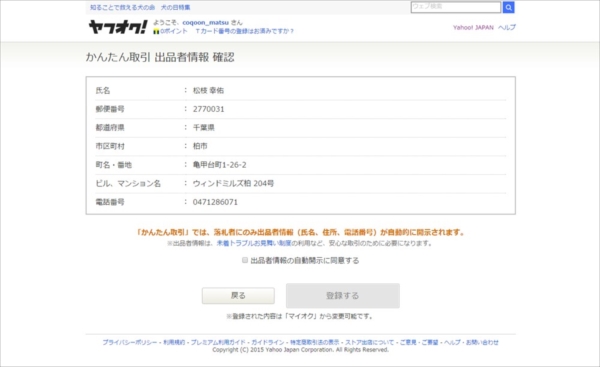Open the ガイドライン footer link

pos(267,342)
